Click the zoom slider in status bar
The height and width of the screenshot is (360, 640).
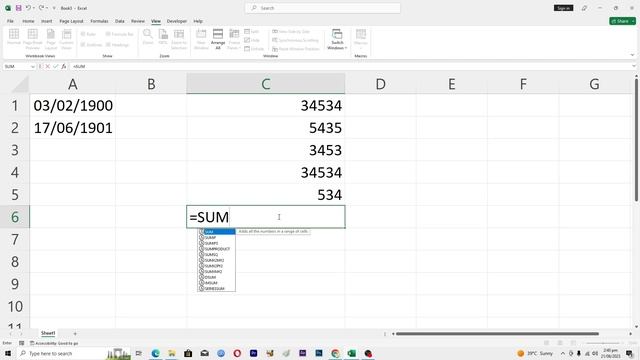pyautogui.click(x=603, y=343)
